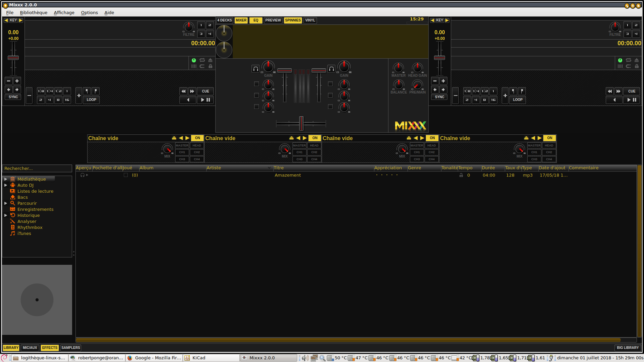
Task: Click fast forward on right deck
Action: pyautogui.click(x=618, y=91)
